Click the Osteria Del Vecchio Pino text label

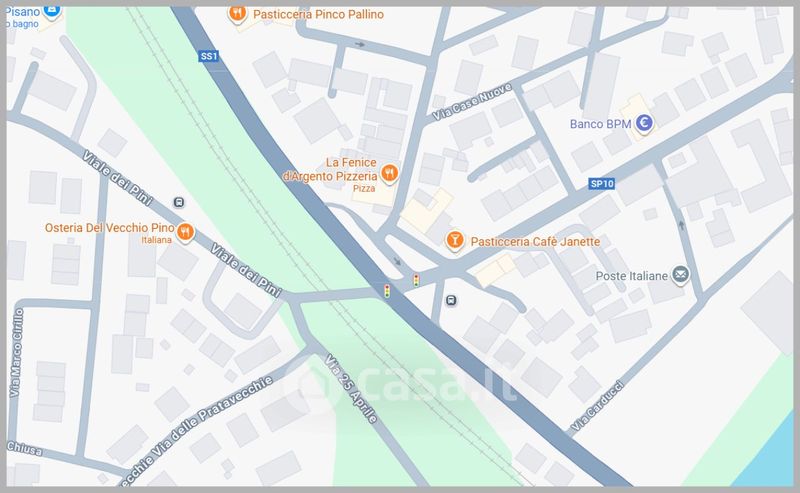[110, 228]
